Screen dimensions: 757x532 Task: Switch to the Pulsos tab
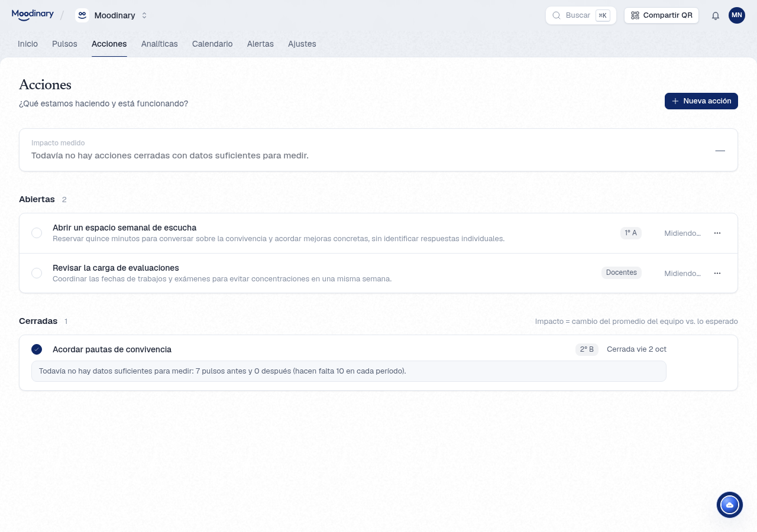(64, 44)
